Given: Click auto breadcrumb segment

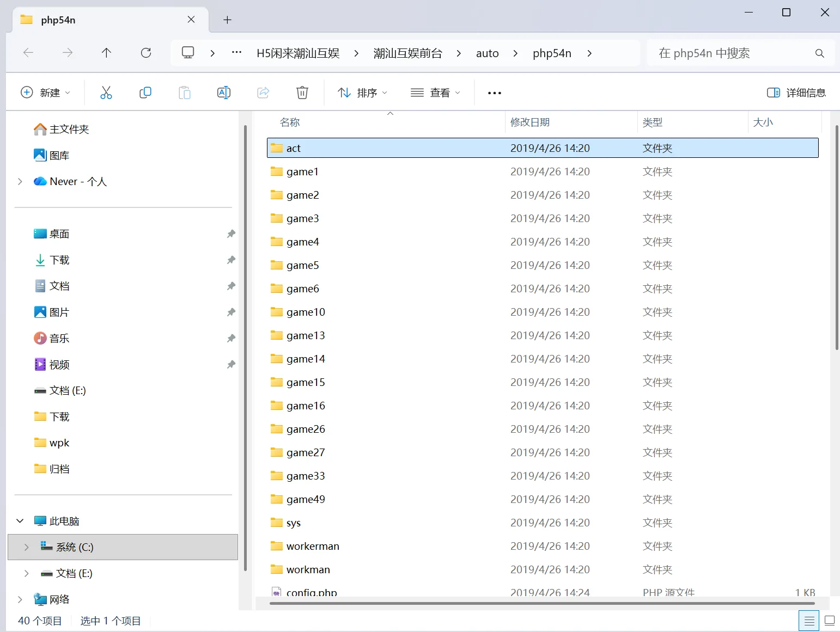Looking at the screenshot, I should click(487, 53).
